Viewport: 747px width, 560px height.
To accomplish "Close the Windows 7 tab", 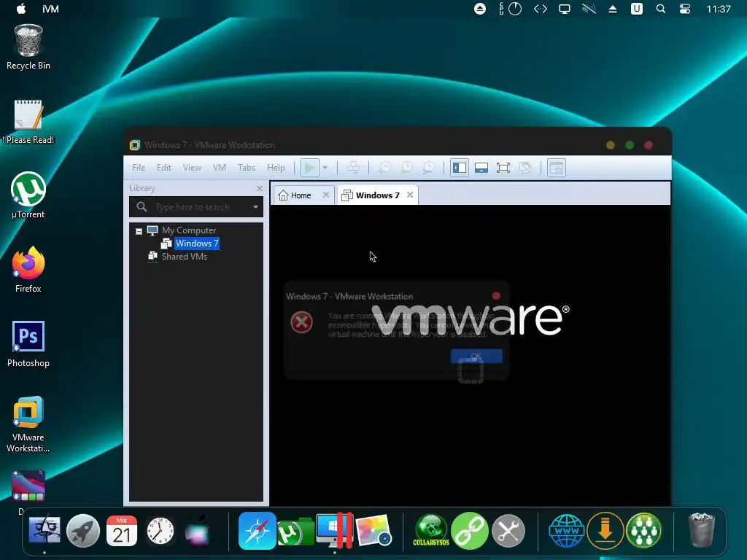I will [410, 195].
